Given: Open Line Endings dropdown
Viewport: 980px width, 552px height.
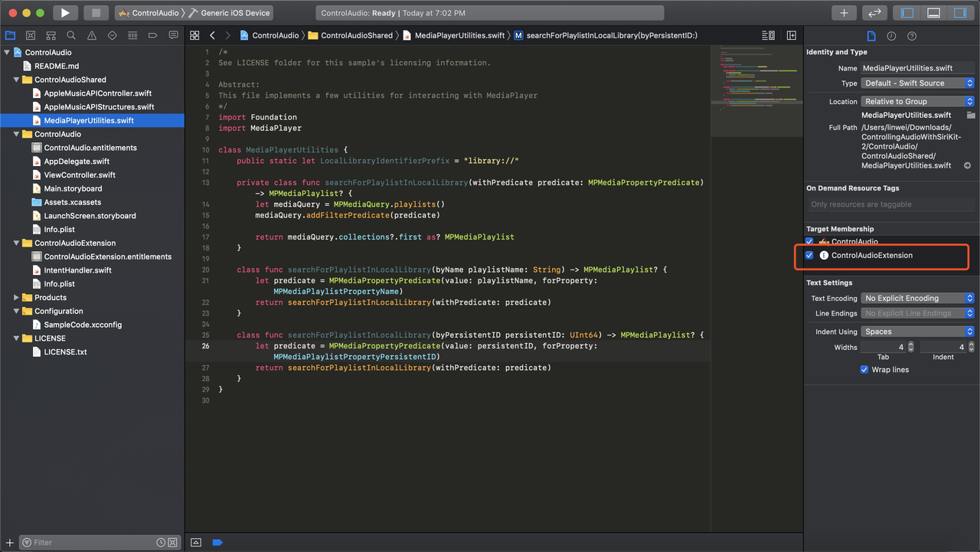Looking at the screenshot, I should [918, 313].
